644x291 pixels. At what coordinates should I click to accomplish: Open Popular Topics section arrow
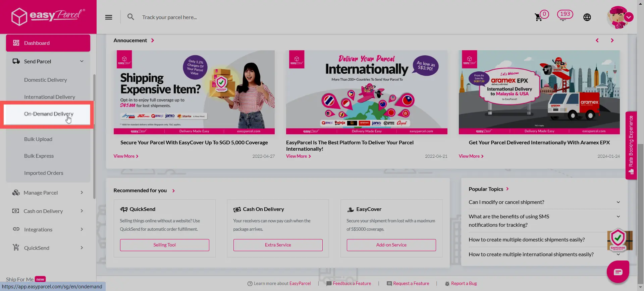(507, 189)
